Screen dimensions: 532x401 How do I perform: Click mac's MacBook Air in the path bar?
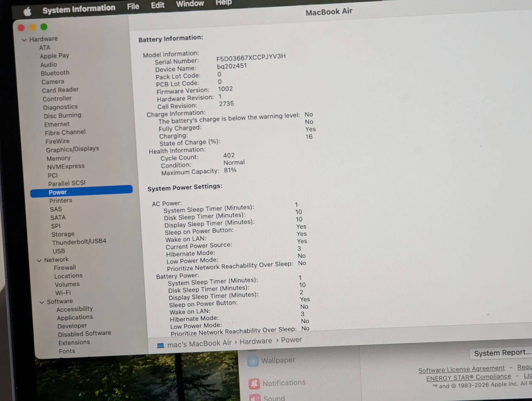pos(199,344)
